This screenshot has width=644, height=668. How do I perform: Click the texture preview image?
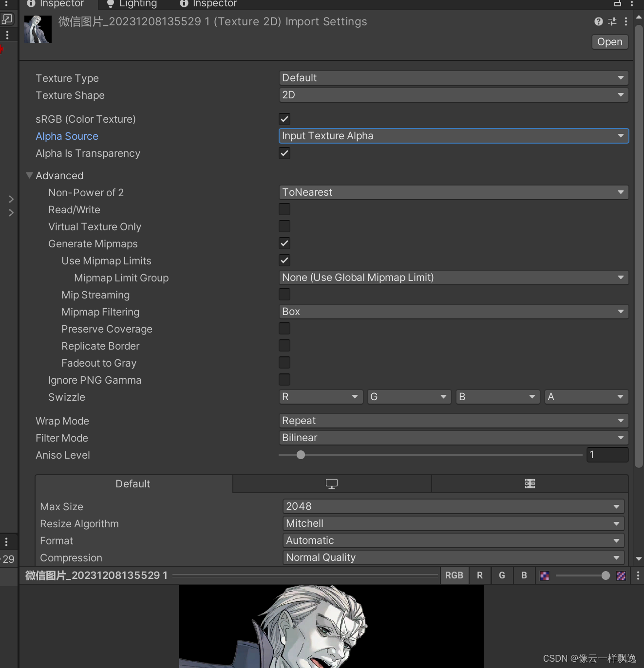point(331,627)
